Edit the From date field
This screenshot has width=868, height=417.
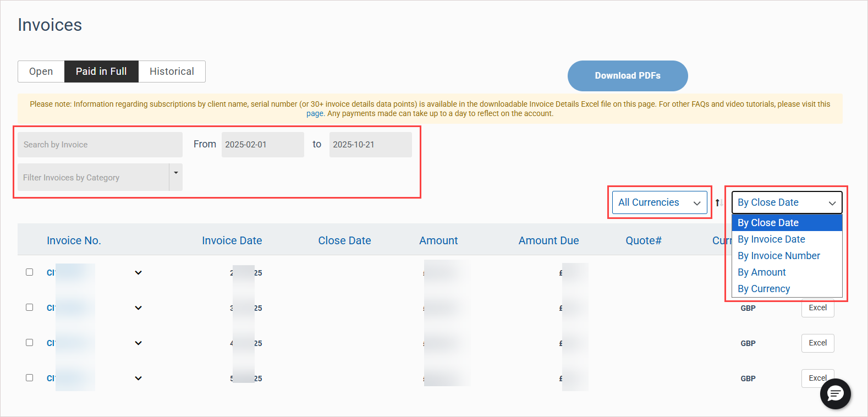[x=262, y=145]
